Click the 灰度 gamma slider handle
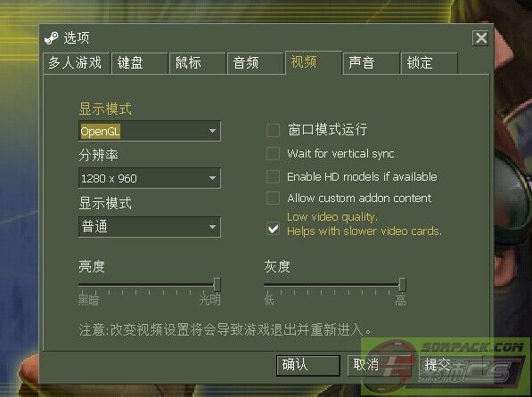 [x=402, y=285]
